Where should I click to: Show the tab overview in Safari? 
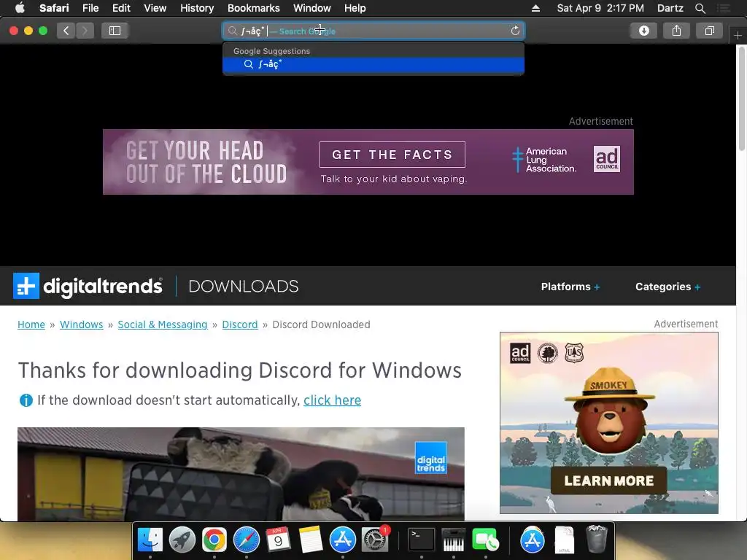(x=709, y=31)
